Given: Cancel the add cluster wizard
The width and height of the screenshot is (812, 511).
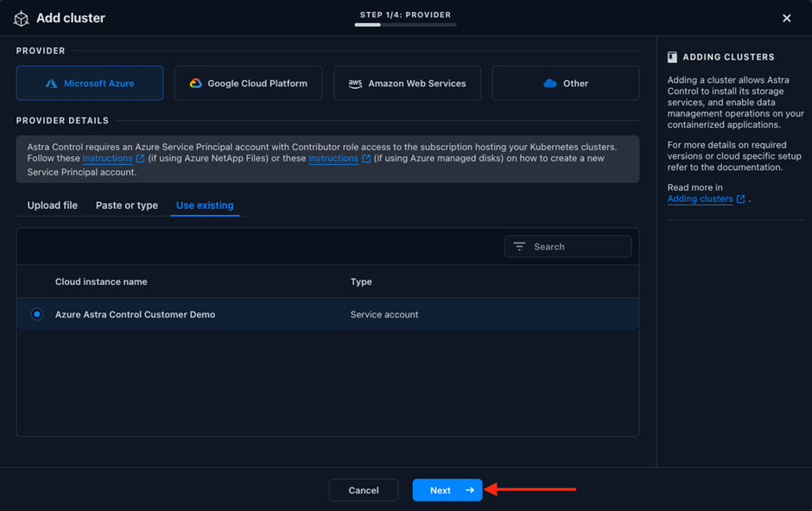Looking at the screenshot, I should point(364,489).
